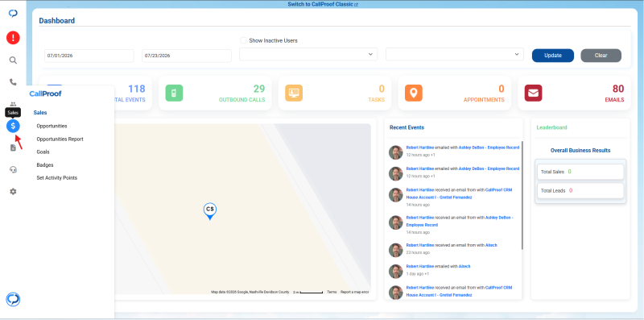Click the support headset sidebar icon
The height and width of the screenshot is (320, 644).
[13, 169]
